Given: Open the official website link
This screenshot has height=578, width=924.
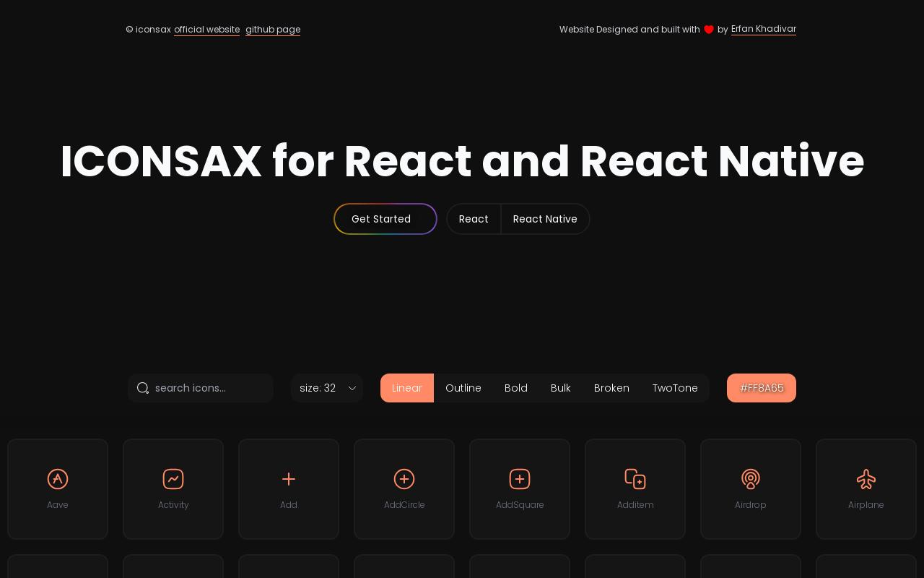Looking at the screenshot, I should click(x=206, y=30).
